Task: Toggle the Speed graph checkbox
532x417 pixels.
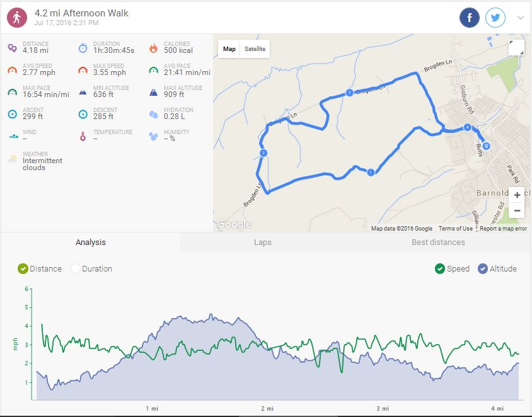Action: pyautogui.click(x=440, y=268)
